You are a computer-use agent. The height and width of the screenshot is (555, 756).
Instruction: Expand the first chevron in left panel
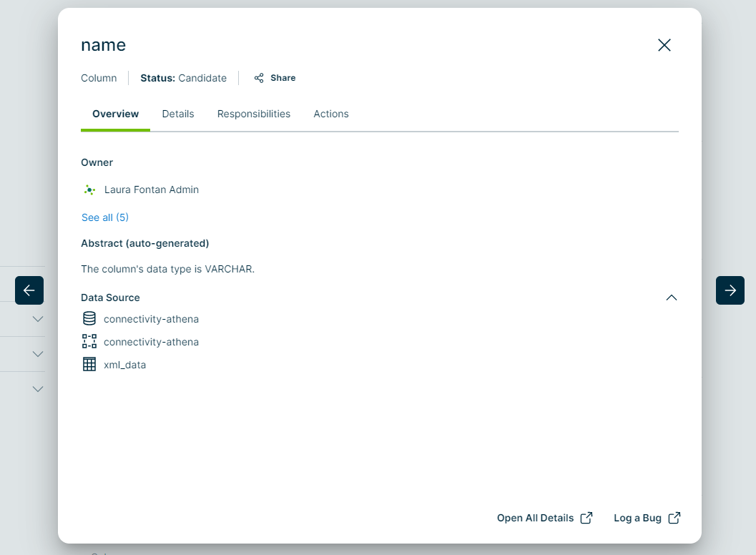pyautogui.click(x=38, y=319)
